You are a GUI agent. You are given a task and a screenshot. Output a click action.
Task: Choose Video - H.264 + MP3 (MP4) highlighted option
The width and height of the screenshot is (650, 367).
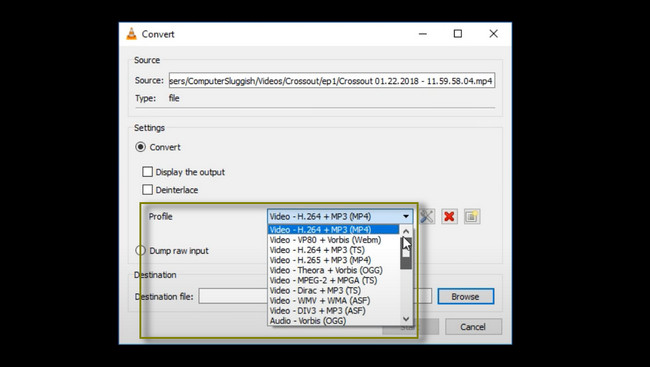click(x=333, y=229)
